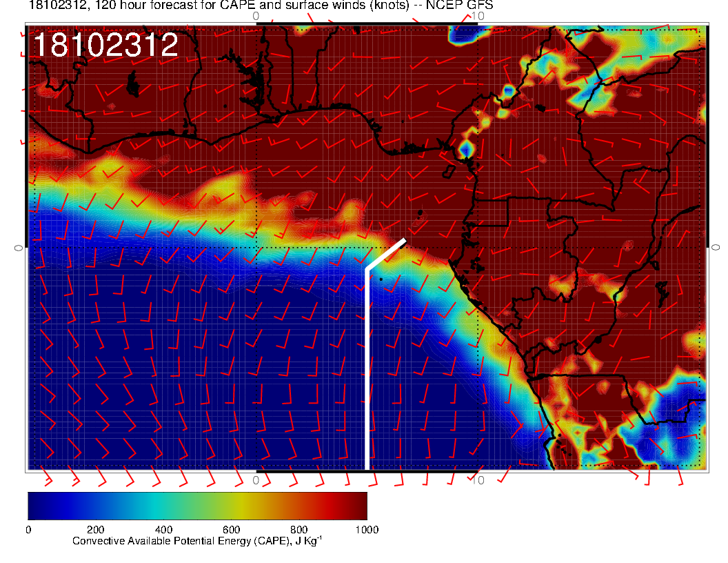The width and height of the screenshot is (728, 563).
Task: Click the vertical segment of the white line
Action: (x=367, y=373)
